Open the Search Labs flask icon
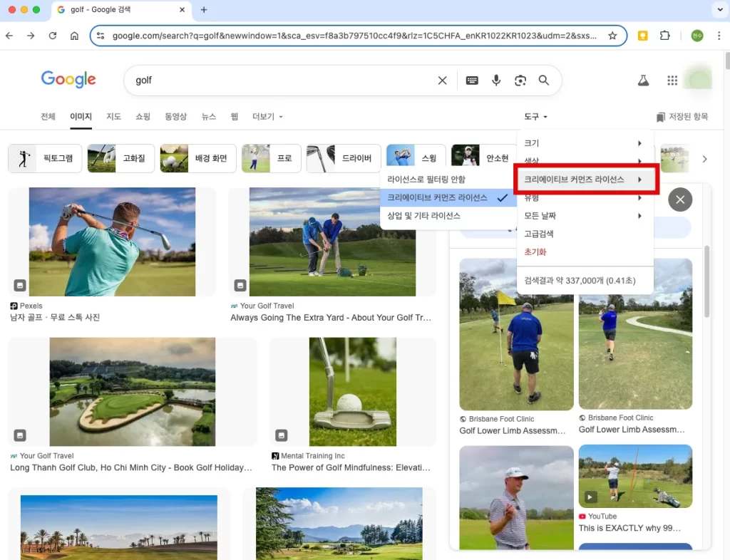Screen dimensions: 730x560 click(643, 81)
